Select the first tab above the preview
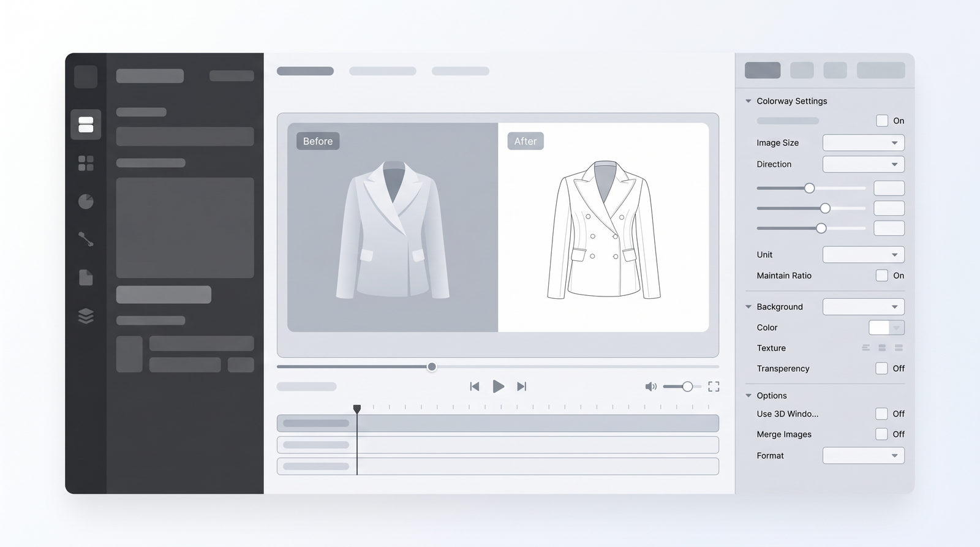This screenshot has height=547, width=980. click(305, 71)
